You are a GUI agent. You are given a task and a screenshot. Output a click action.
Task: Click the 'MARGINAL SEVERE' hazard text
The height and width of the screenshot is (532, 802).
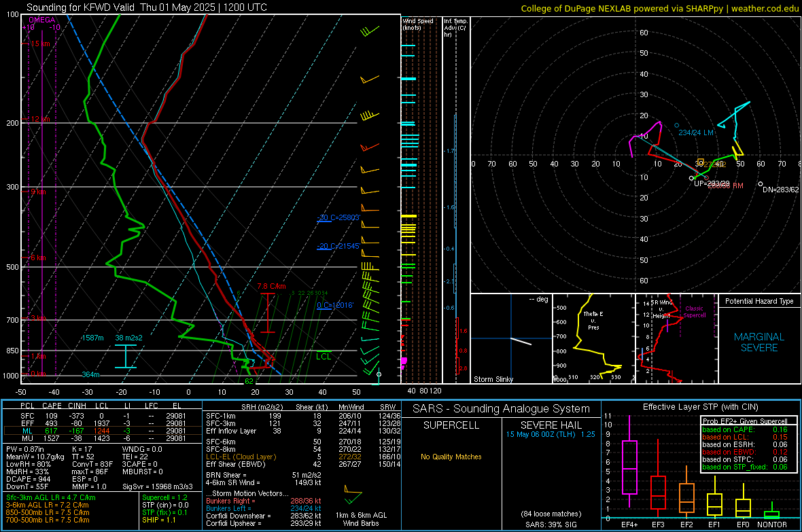759,342
